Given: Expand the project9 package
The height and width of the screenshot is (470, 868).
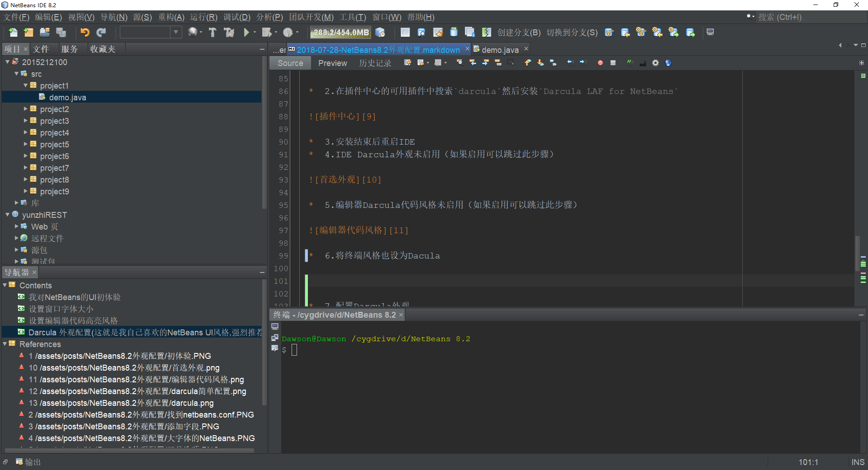Looking at the screenshot, I should click(x=26, y=191).
